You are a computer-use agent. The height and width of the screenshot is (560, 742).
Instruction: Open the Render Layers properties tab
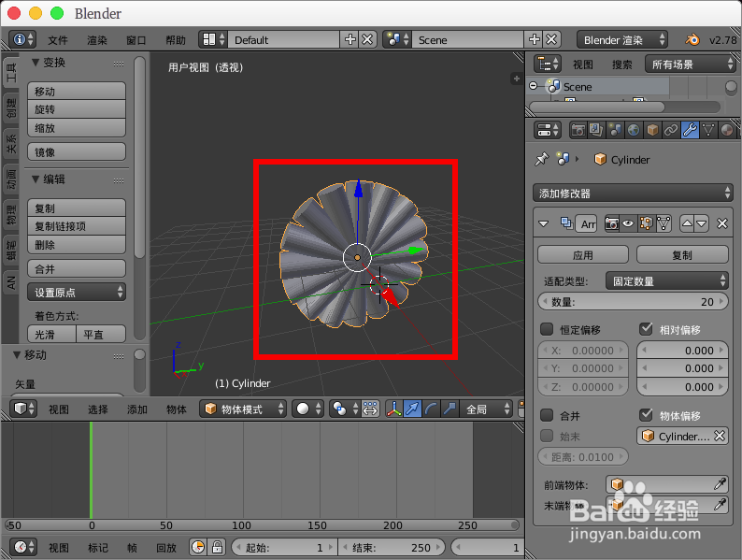596,130
